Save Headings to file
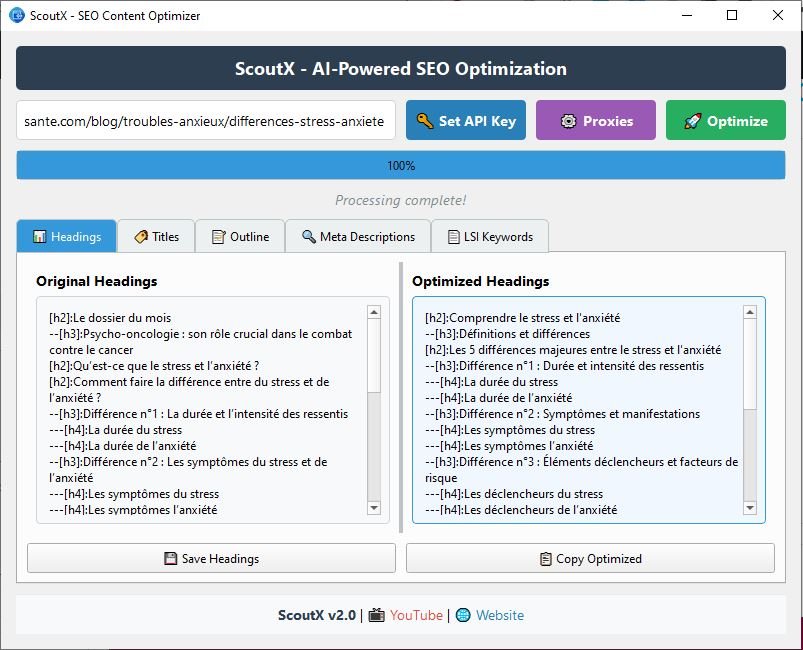 (x=212, y=558)
